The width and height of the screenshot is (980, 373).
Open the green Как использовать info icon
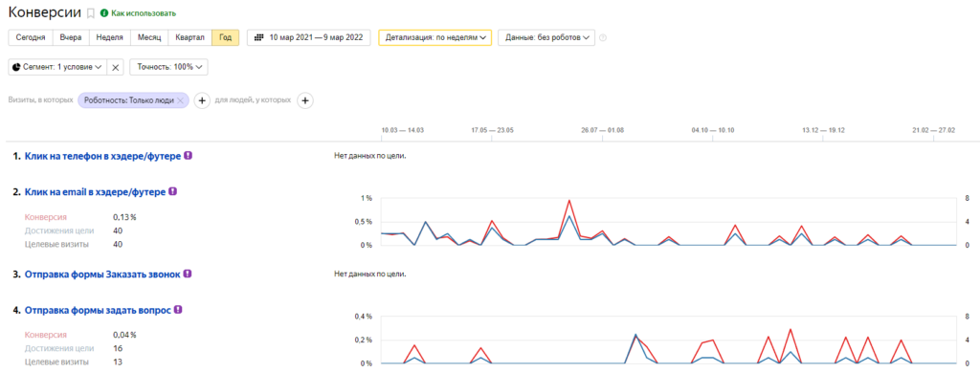103,13
